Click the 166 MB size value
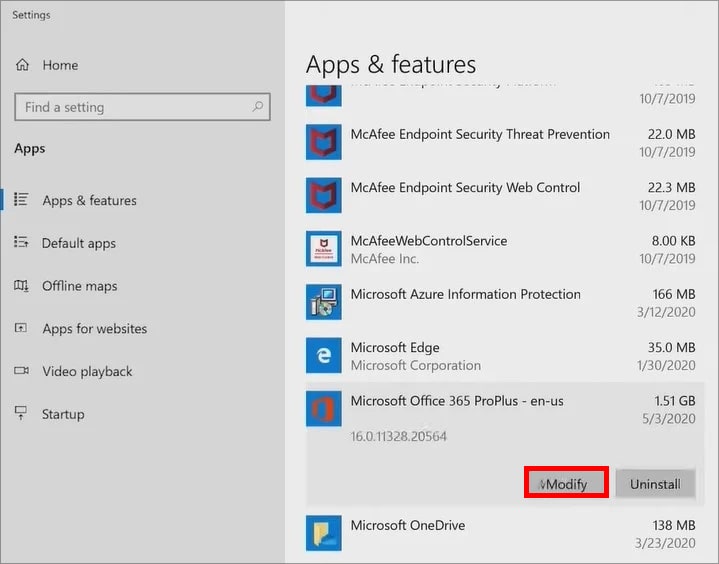719x564 pixels. [674, 294]
